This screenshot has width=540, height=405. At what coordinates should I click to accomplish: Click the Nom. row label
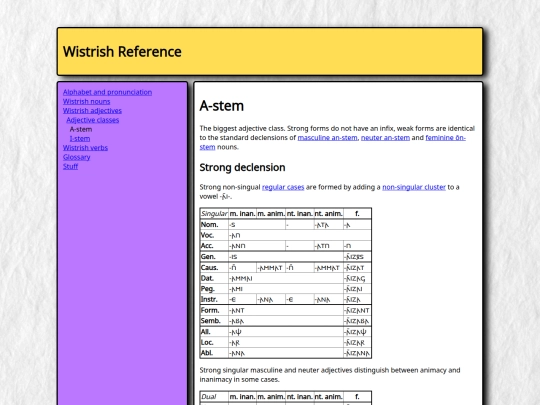(x=214, y=225)
